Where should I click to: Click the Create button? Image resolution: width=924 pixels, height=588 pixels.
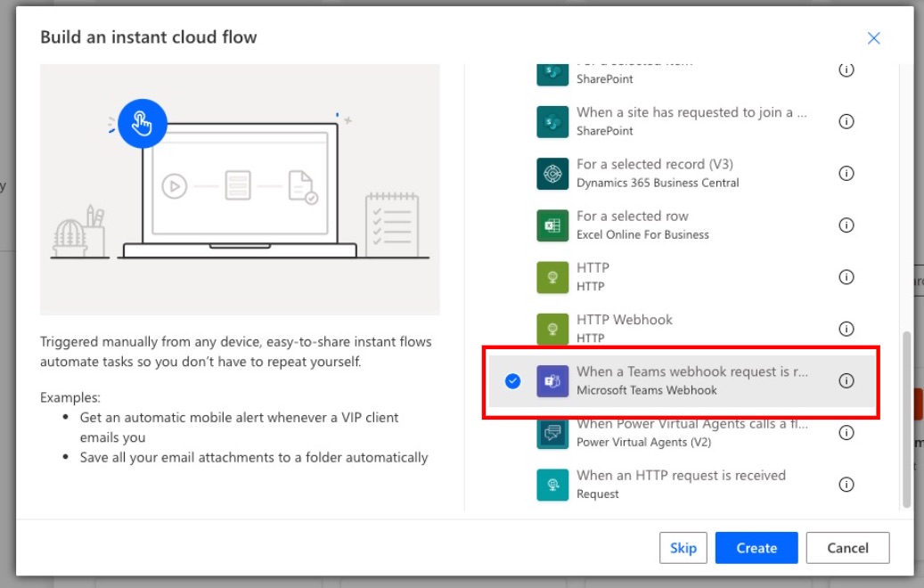tap(756, 548)
